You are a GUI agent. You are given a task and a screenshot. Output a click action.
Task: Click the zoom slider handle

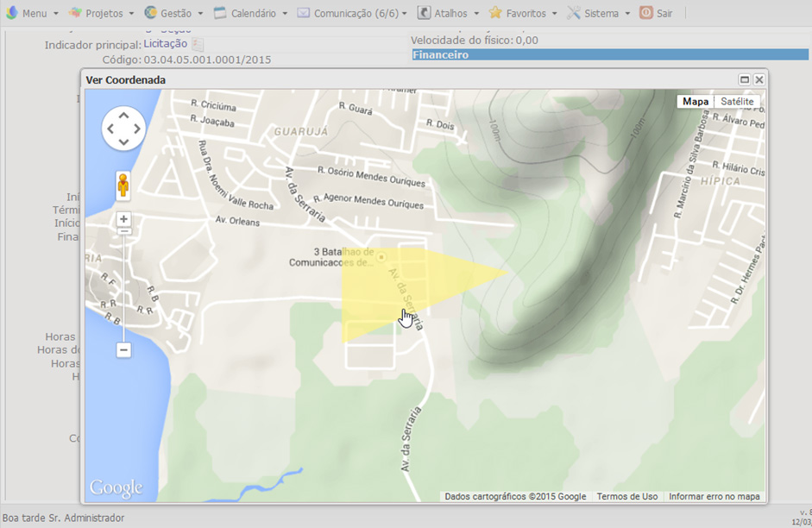123,231
